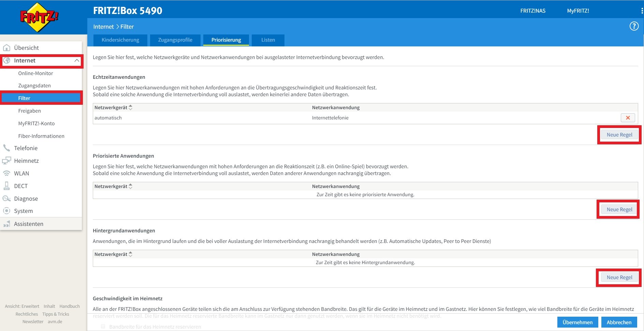Screen dimensions: 644x331
Task: Add Neue Regel for Echtzeitanwendungen
Action: pyautogui.click(x=619, y=135)
